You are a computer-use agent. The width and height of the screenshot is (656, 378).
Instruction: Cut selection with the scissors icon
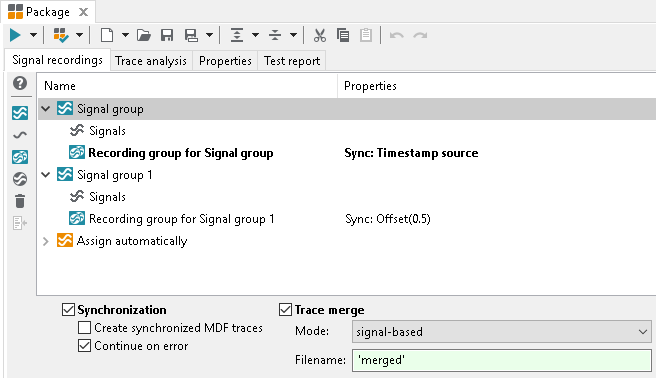pos(320,35)
